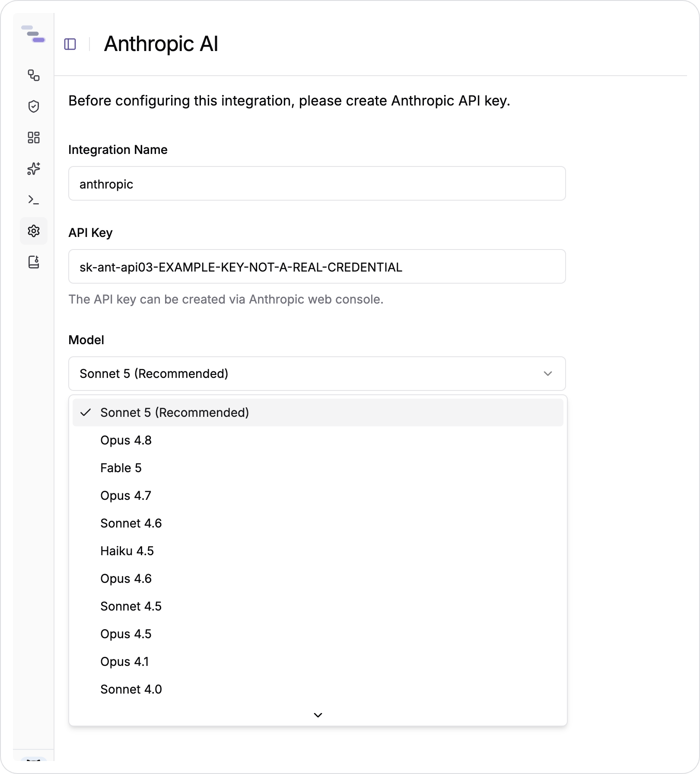Click the API Key input field
The height and width of the screenshot is (774, 700).
[x=317, y=267]
